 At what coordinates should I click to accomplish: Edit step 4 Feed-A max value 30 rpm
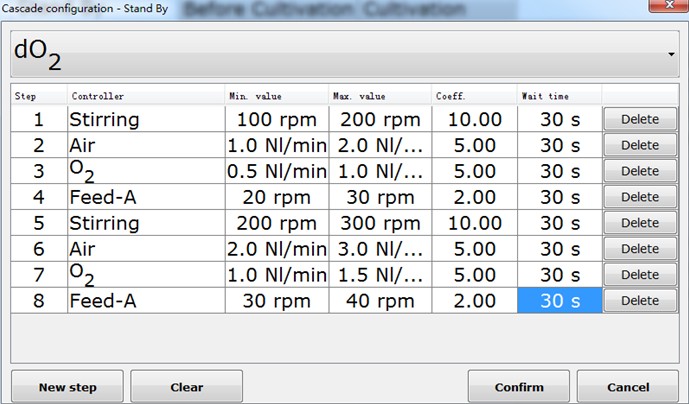380,197
